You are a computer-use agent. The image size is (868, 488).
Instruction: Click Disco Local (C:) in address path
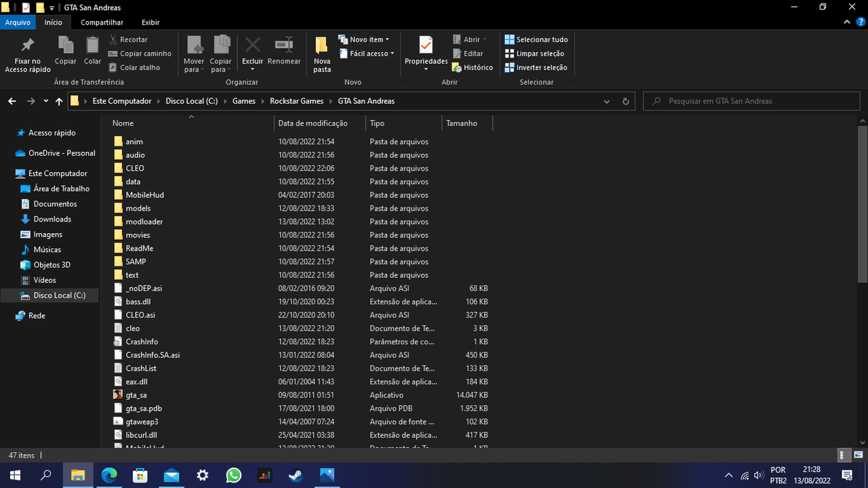tap(191, 101)
